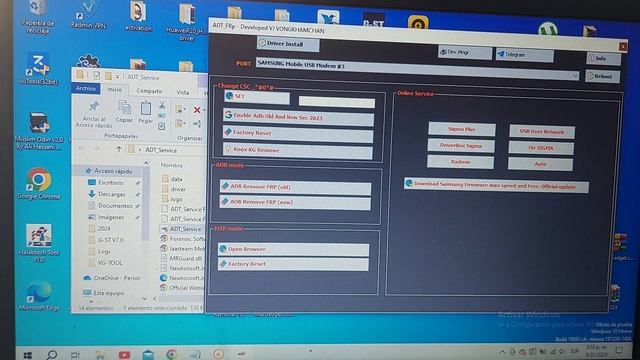Click the SET button under Change CSC
Image resolution: width=640 pixels, height=360 pixels.
257,97
